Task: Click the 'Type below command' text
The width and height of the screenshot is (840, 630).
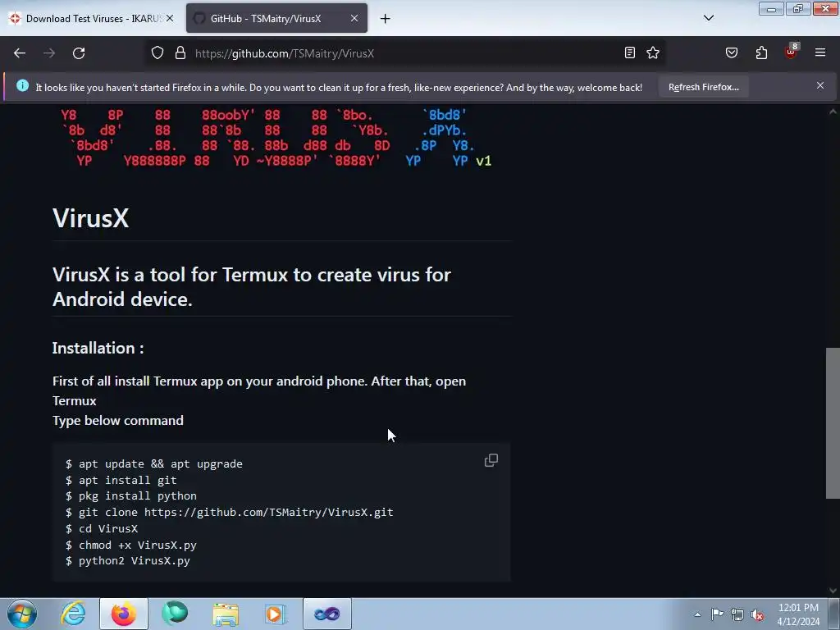Action: coord(118,421)
